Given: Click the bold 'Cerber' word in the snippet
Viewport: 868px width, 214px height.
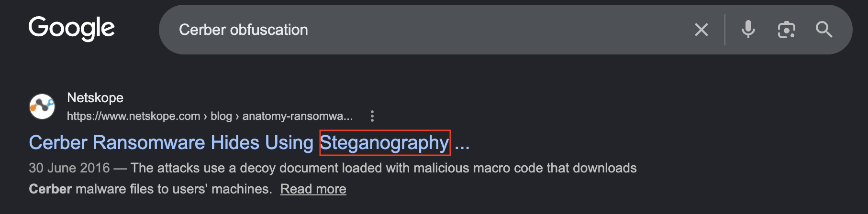Looking at the screenshot, I should click(x=50, y=189).
